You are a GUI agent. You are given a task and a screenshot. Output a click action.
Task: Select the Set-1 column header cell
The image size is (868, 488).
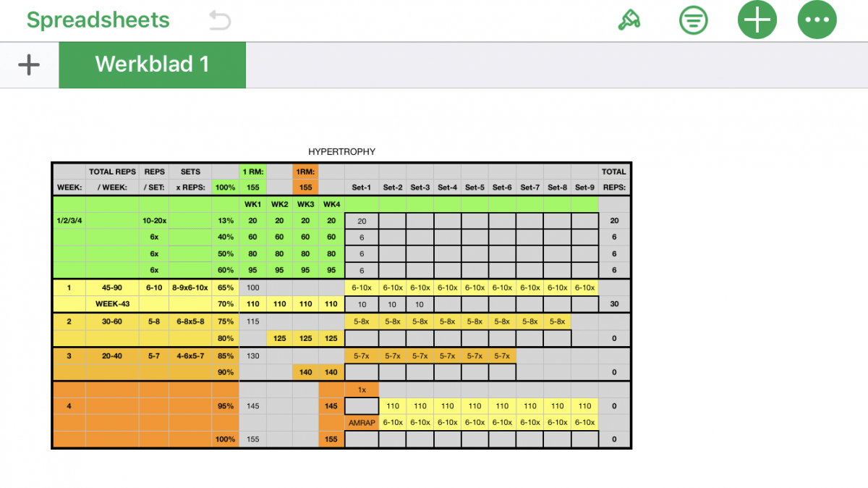point(362,188)
